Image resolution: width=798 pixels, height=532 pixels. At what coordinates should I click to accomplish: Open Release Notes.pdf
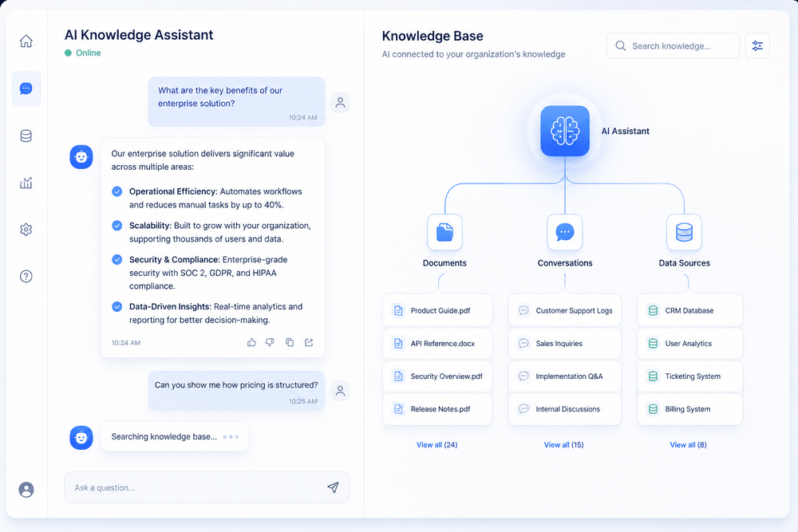pyautogui.click(x=437, y=409)
